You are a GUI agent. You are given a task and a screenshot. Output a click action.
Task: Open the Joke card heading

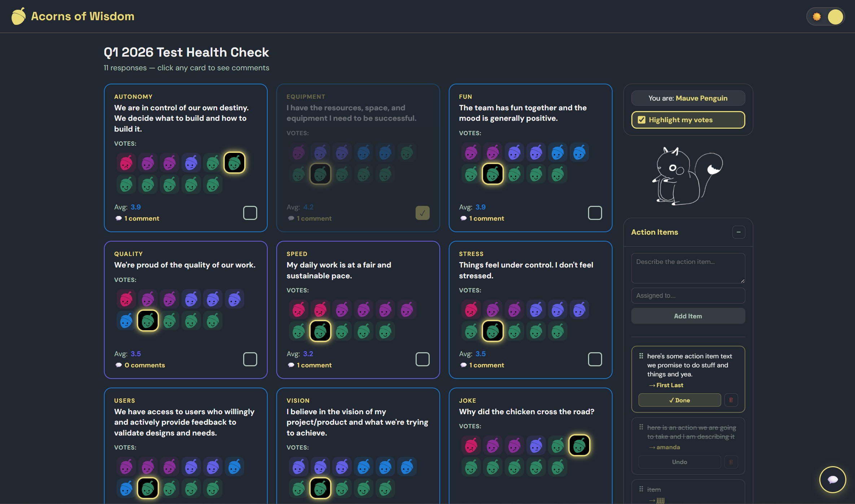pyautogui.click(x=468, y=401)
